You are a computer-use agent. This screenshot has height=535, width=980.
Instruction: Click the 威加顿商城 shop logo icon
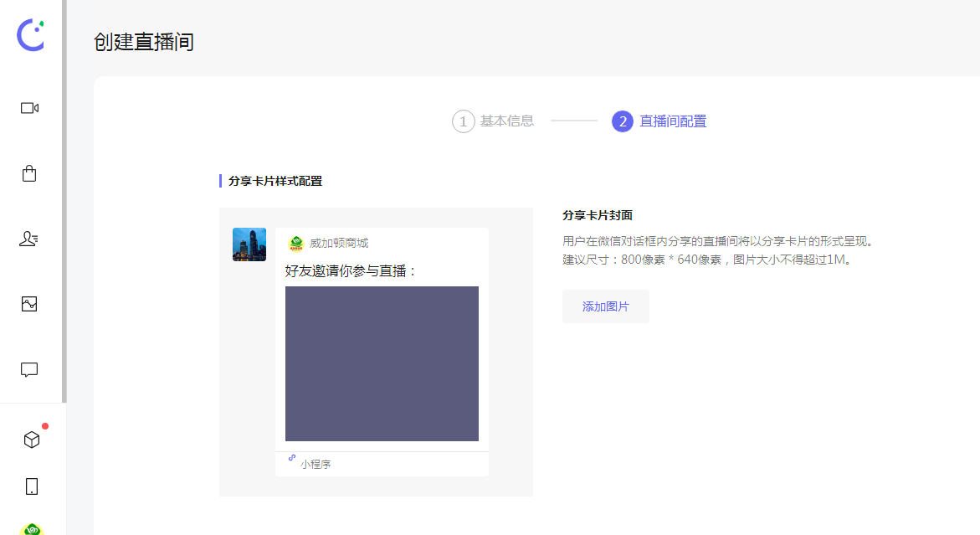click(x=296, y=243)
